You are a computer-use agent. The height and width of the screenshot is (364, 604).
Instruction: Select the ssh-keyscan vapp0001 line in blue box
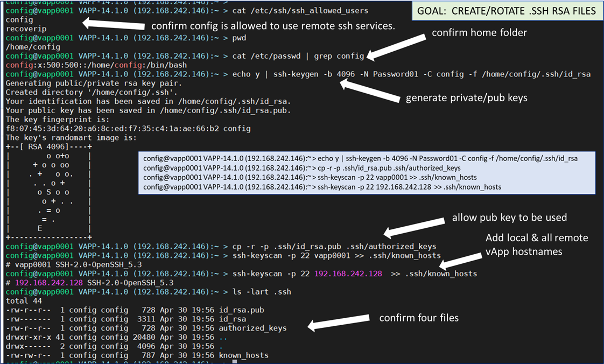310,177
